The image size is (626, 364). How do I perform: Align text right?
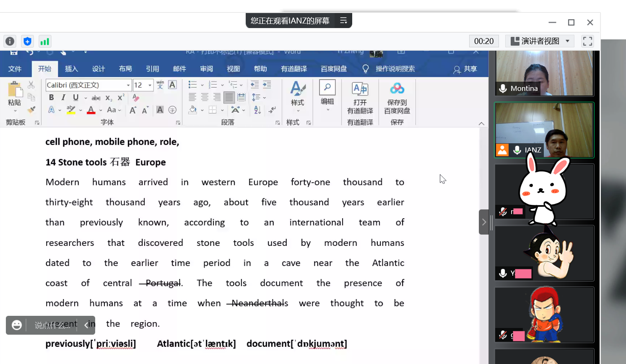pyautogui.click(x=217, y=97)
